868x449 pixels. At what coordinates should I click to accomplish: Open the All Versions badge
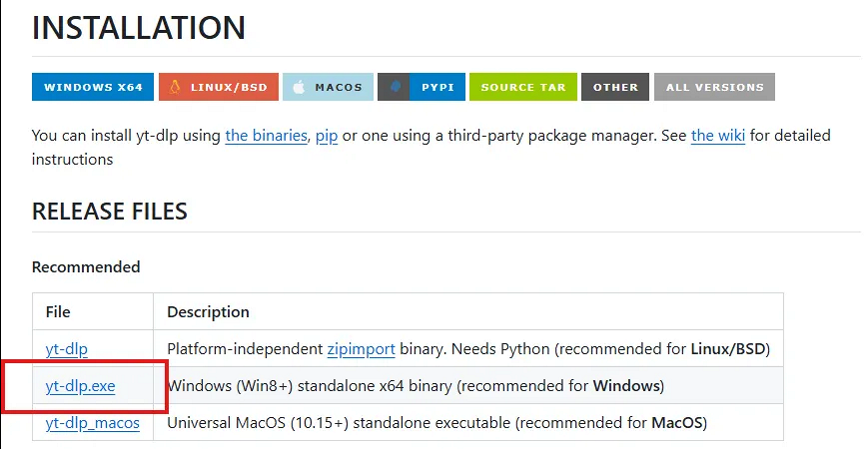coord(714,88)
